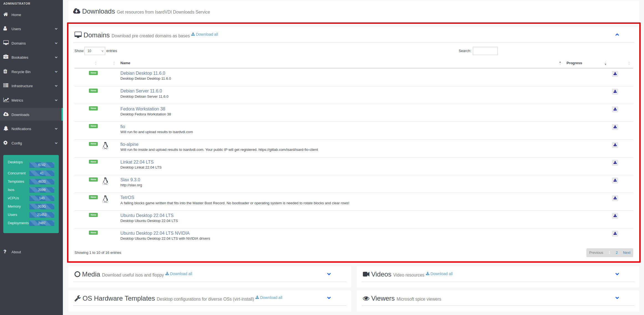The width and height of the screenshot is (644, 315).
Task: Expand the Media panel
Action: pos(329,274)
